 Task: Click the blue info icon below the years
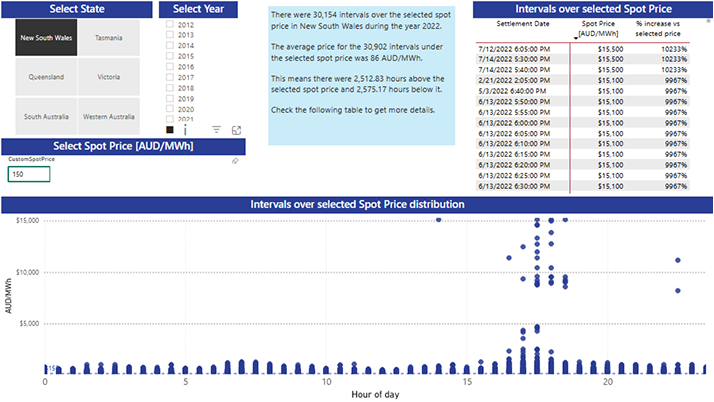(x=185, y=130)
